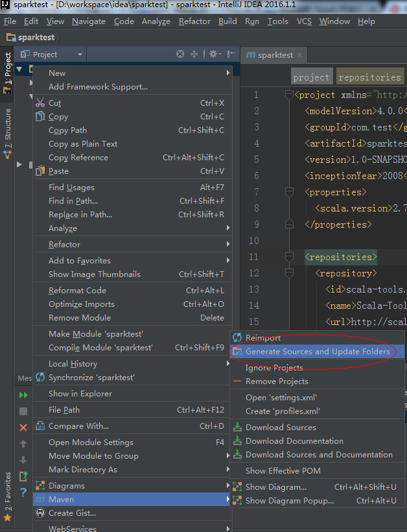Click the gray stop square icon
The image size is (407, 532).
point(23,411)
